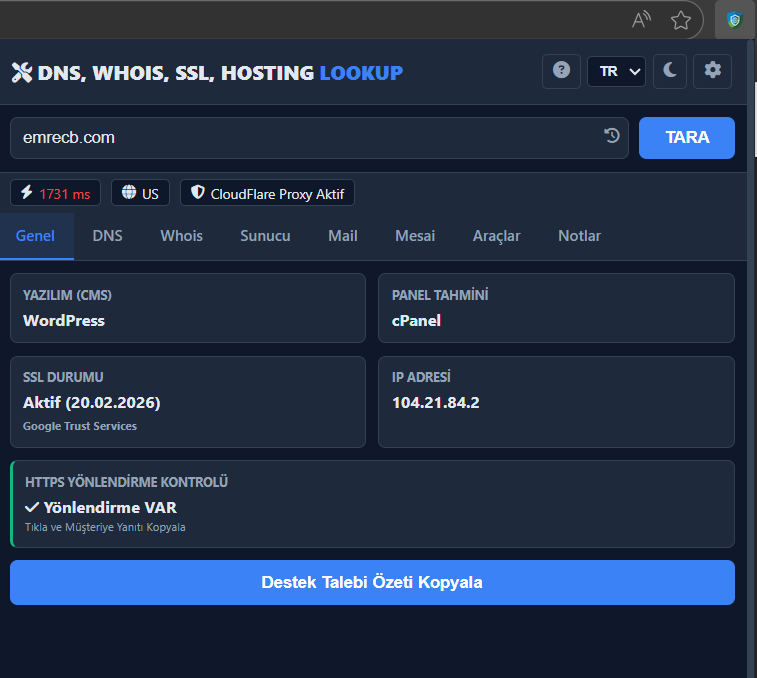
Task: Click the cPanel panel estimate value
Action: 416,321
